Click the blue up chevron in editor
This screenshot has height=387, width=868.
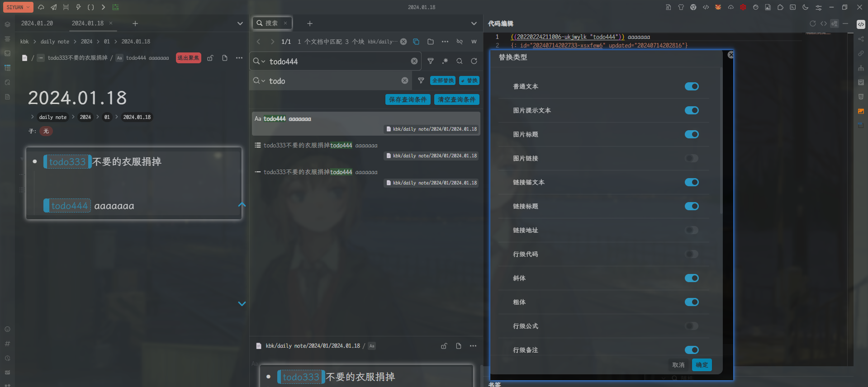(242, 205)
